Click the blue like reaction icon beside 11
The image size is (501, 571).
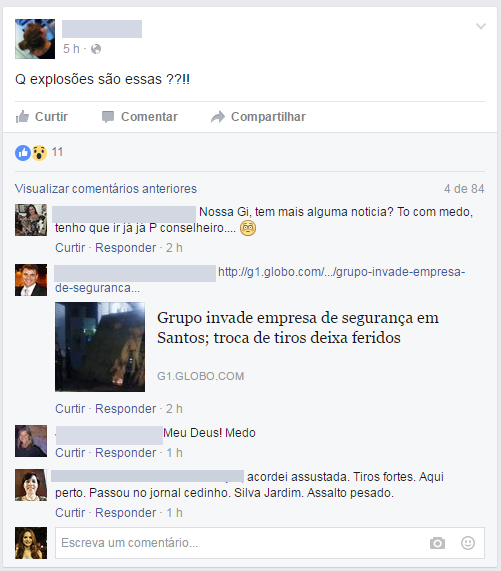pos(23,153)
